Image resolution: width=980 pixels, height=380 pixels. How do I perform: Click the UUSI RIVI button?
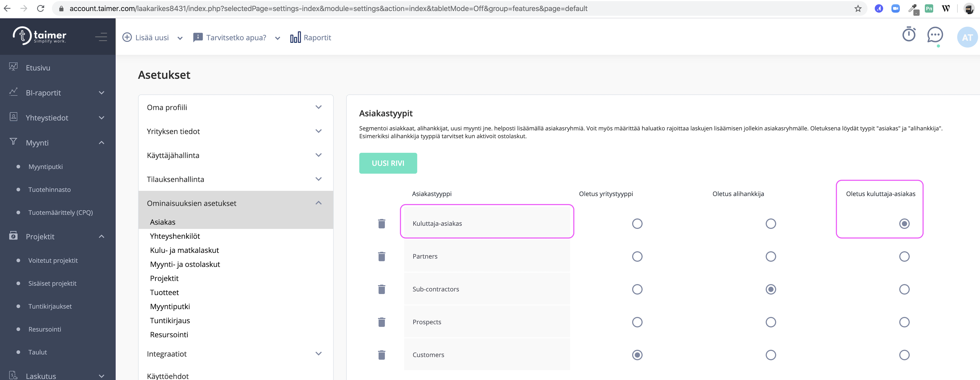click(388, 163)
